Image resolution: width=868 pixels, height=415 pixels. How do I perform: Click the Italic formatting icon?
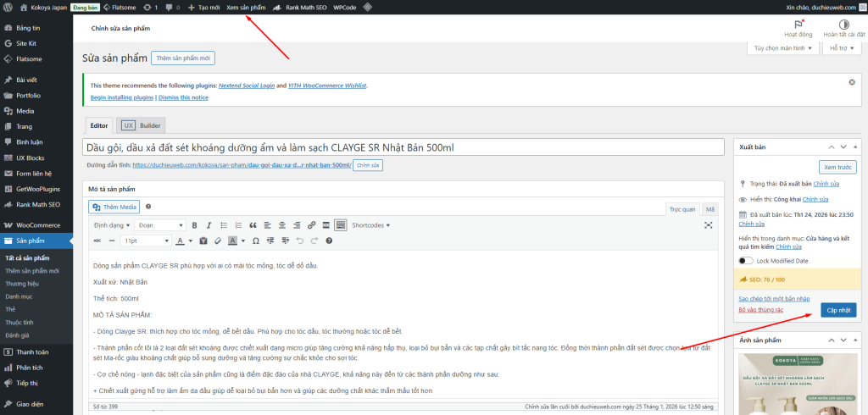coord(209,225)
